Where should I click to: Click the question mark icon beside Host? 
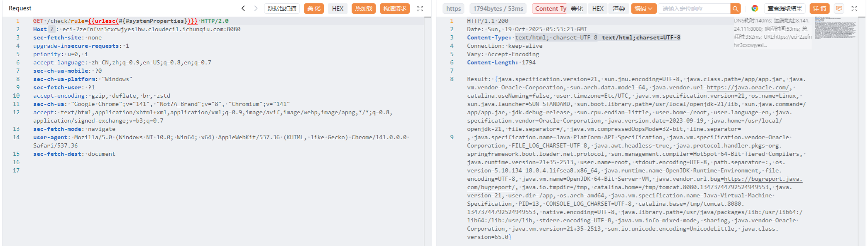point(51,29)
